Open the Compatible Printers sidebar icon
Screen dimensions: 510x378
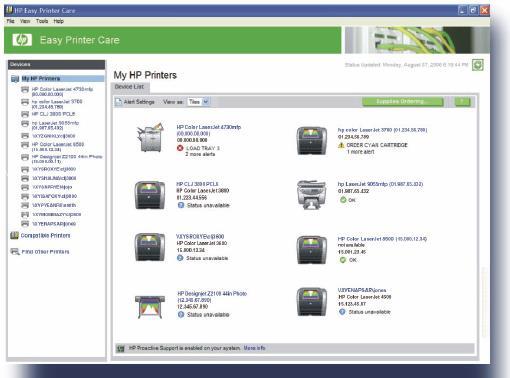(14, 235)
